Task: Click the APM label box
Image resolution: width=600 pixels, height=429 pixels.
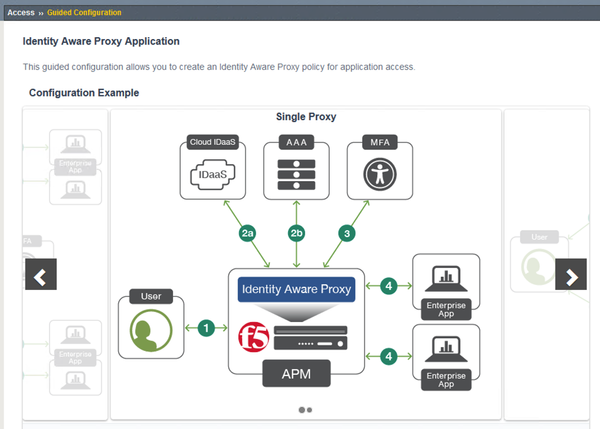Action: tap(297, 374)
